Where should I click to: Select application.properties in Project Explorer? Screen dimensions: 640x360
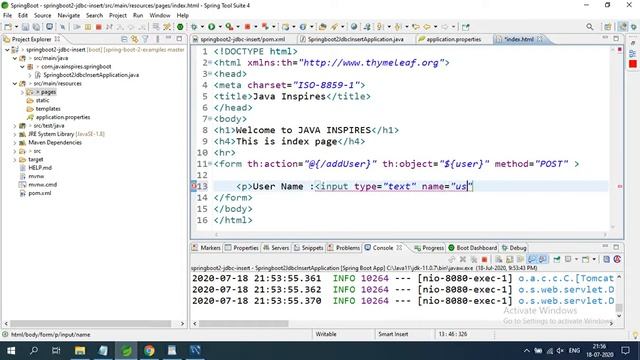pyautogui.click(x=63, y=117)
